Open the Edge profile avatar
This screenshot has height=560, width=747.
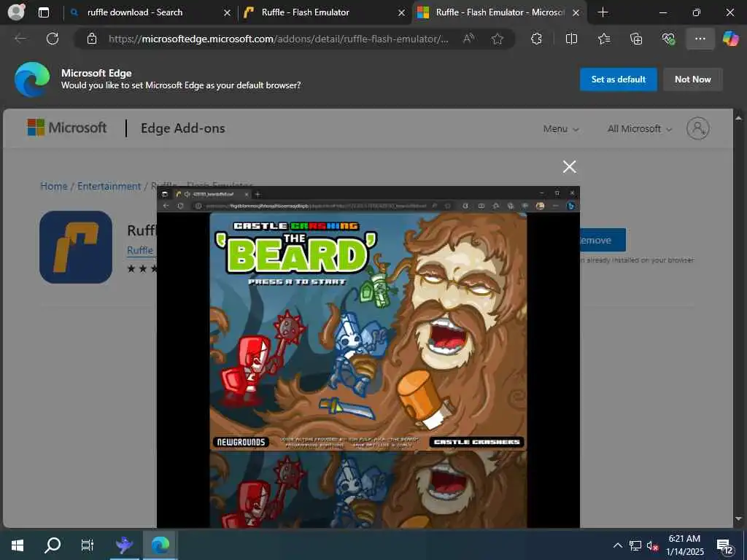[x=16, y=12]
